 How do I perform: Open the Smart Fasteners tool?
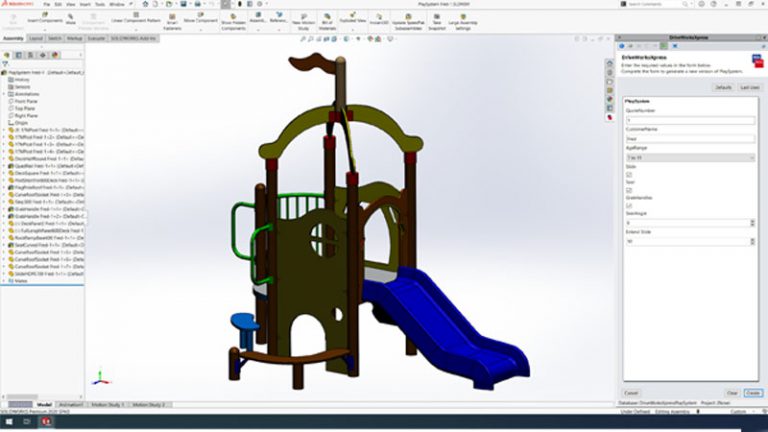click(173, 19)
